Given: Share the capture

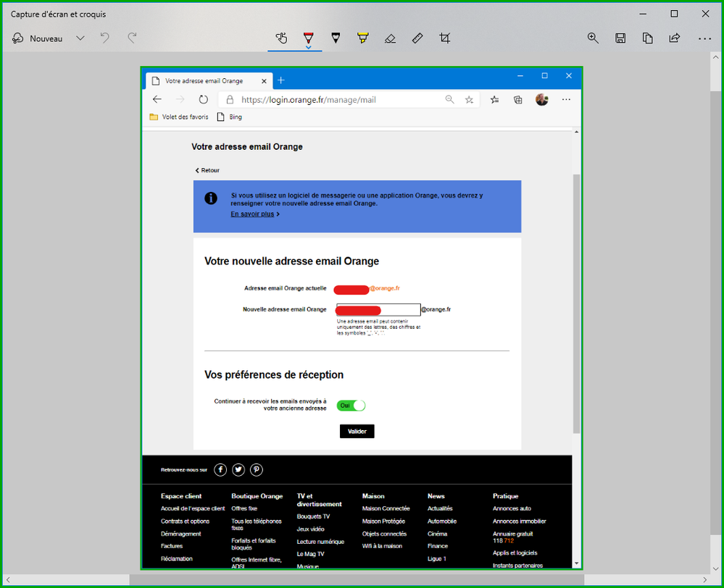Looking at the screenshot, I should (x=675, y=38).
